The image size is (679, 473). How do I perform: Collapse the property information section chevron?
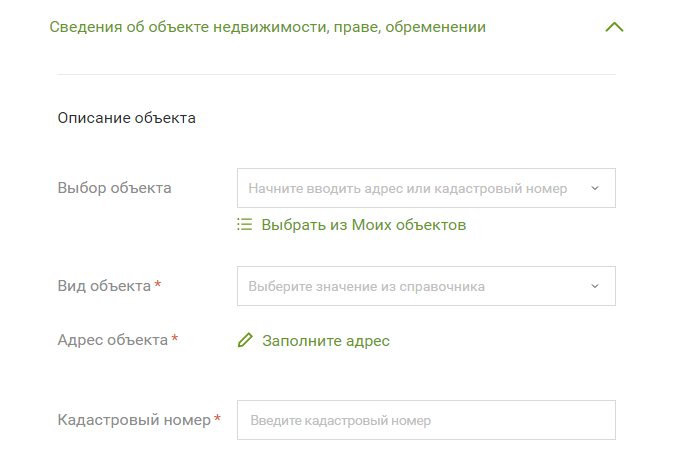coord(614,28)
